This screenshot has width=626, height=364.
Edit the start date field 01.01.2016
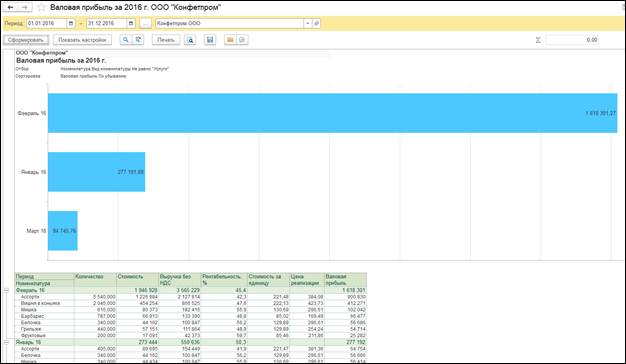pyautogui.click(x=47, y=24)
